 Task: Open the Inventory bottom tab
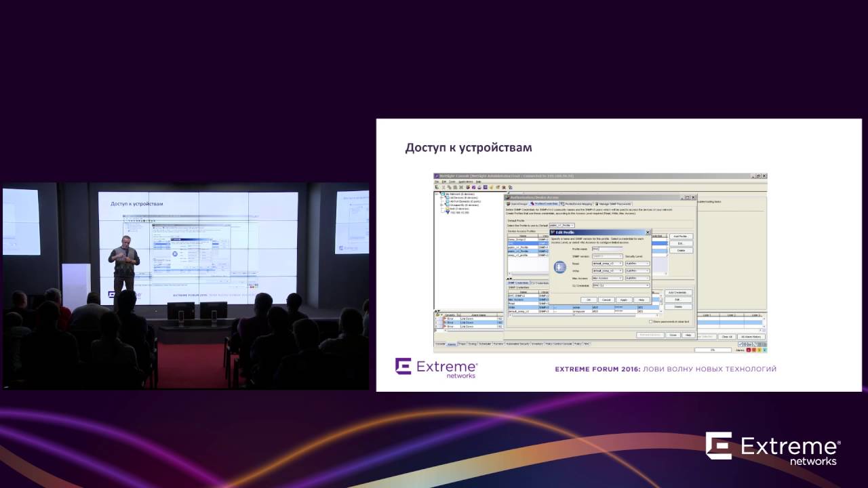click(537, 344)
